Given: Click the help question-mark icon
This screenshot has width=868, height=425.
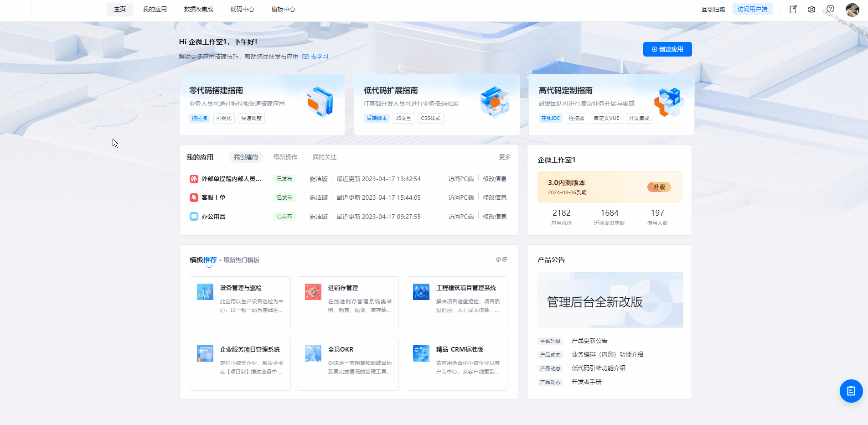Looking at the screenshot, I should [x=831, y=8].
